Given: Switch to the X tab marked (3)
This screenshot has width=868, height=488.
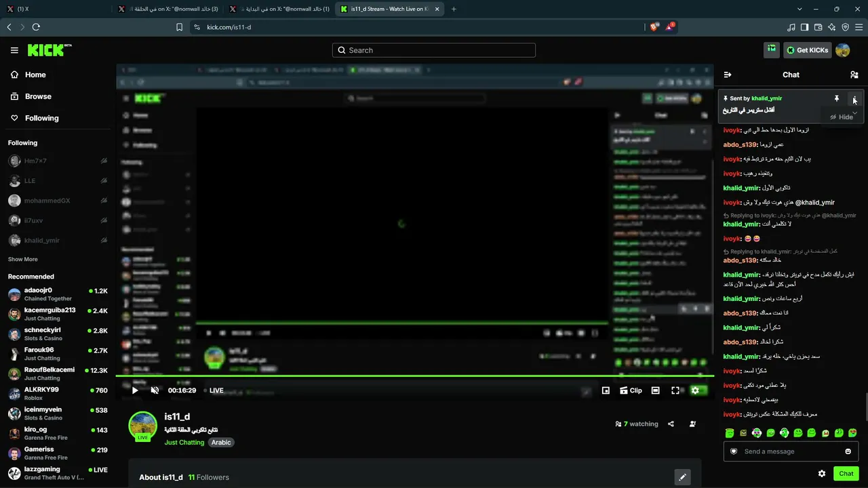Looking at the screenshot, I should (x=168, y=9).
